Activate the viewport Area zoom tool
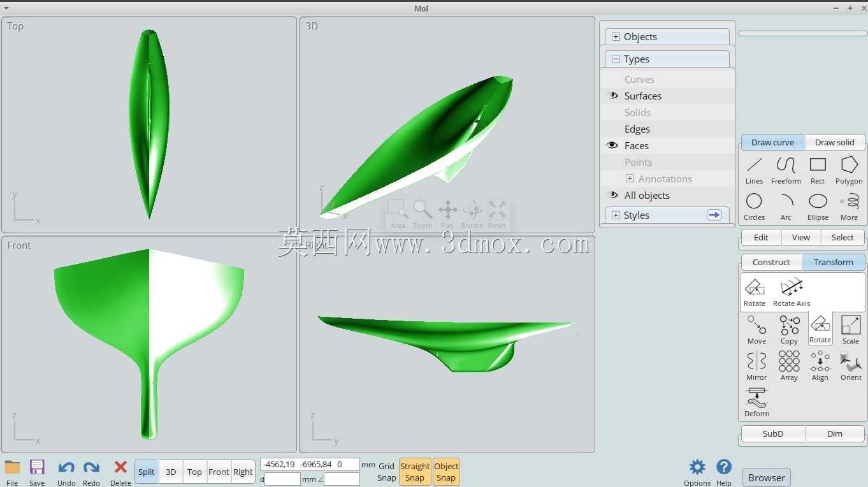This screenshot has height=487, width=868. point(398,214)
